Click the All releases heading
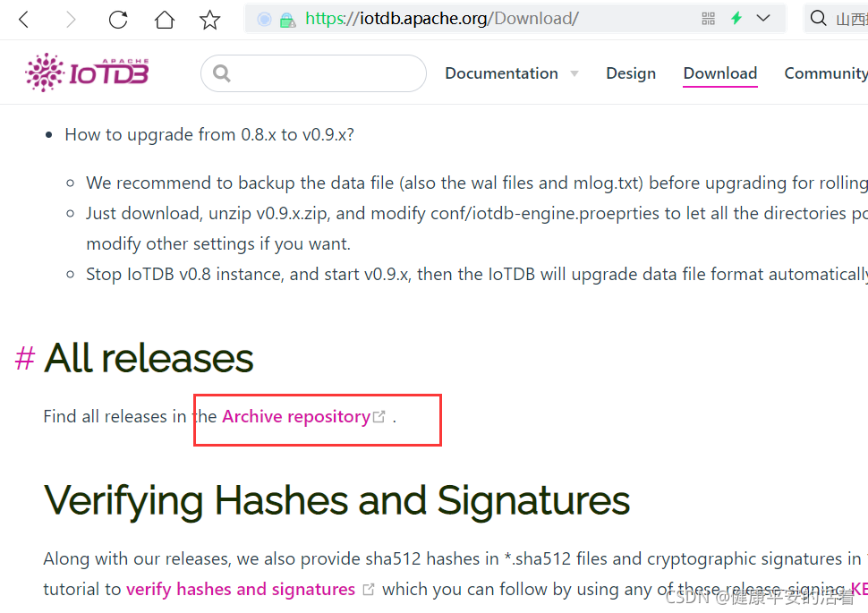868x613 pixels. click(x=149, y=358)
